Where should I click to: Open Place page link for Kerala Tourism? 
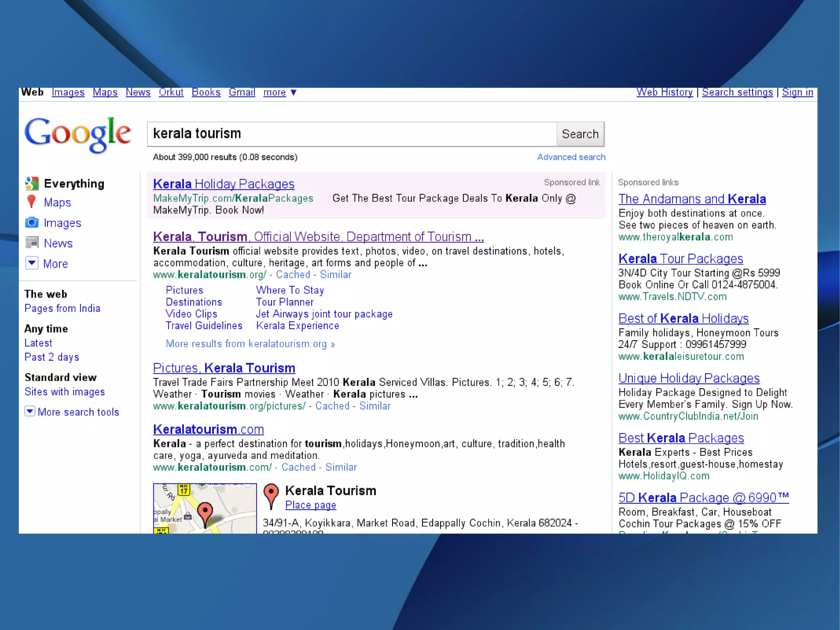click(x=310, y=505)
